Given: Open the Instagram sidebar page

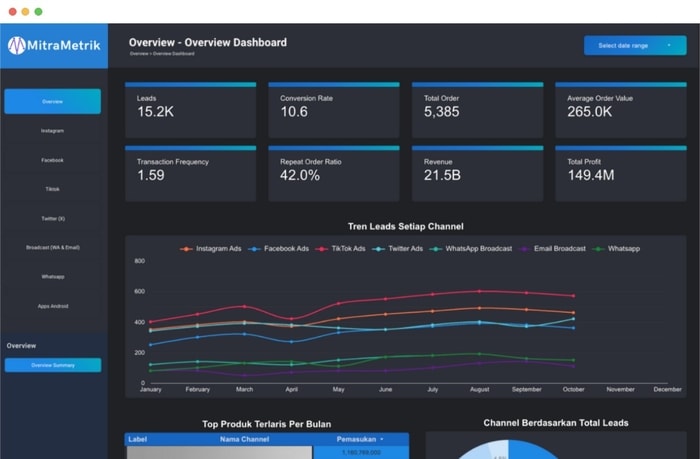Looking at the screenshot, I should tap(53, 131).
